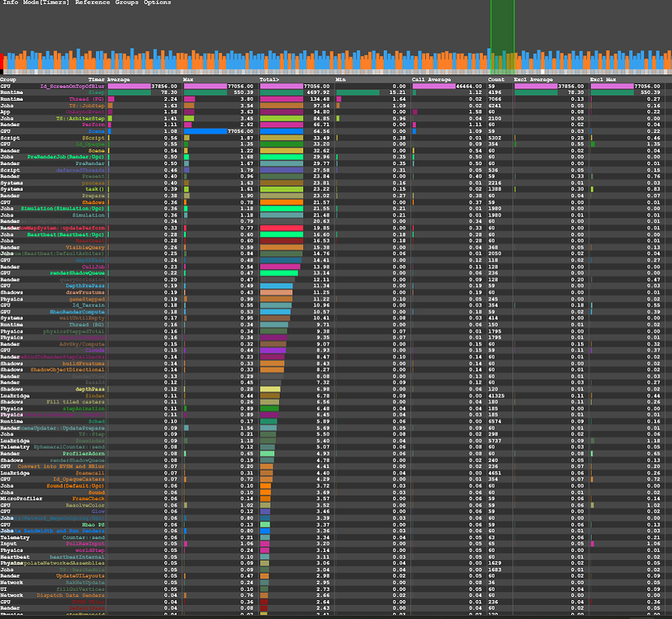Select the Render Present timer

93,176
